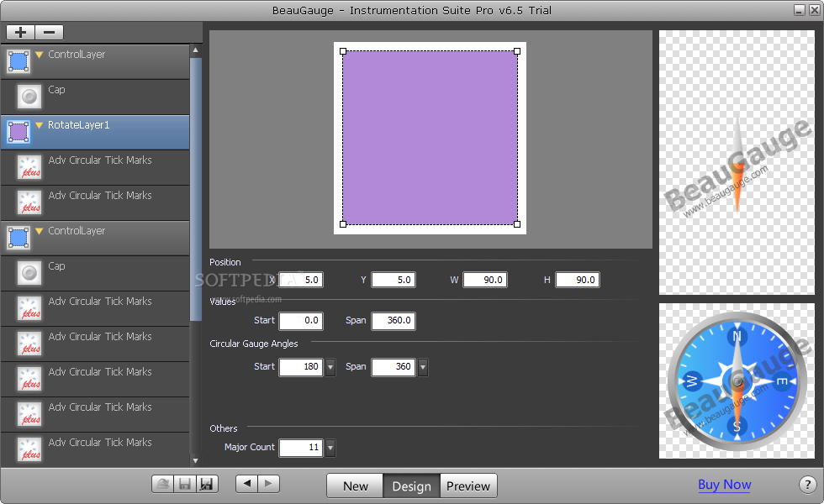Screen dimensions: 824x504
Task: Minimize the BeauGauge window
Action: click(x=800, y=10)
